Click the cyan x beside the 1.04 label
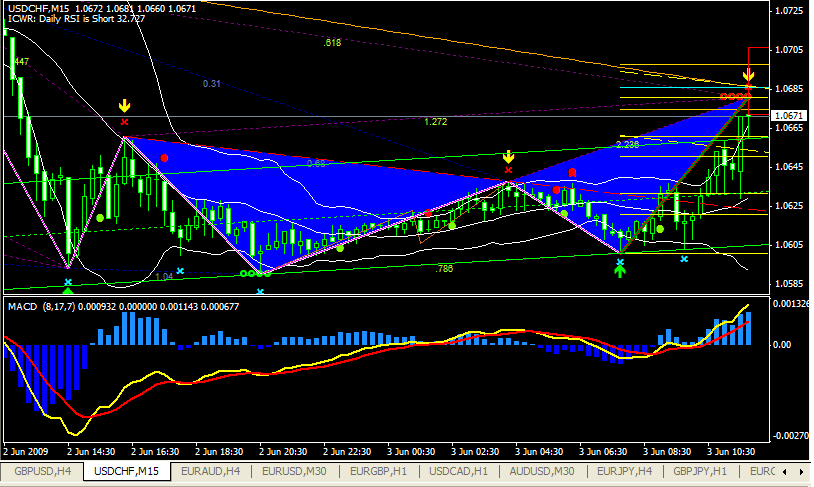Screen dimensions: 814x487 tap(180, 271)
